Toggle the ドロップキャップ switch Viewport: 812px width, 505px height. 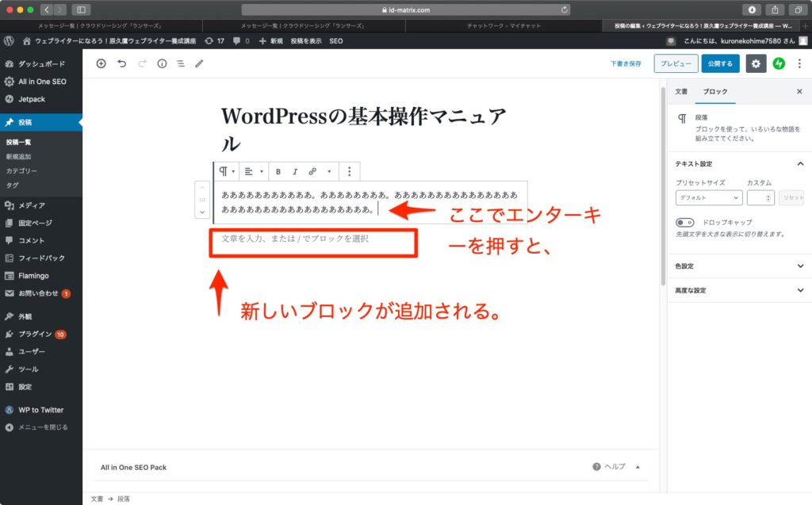[x=684, y=223]
